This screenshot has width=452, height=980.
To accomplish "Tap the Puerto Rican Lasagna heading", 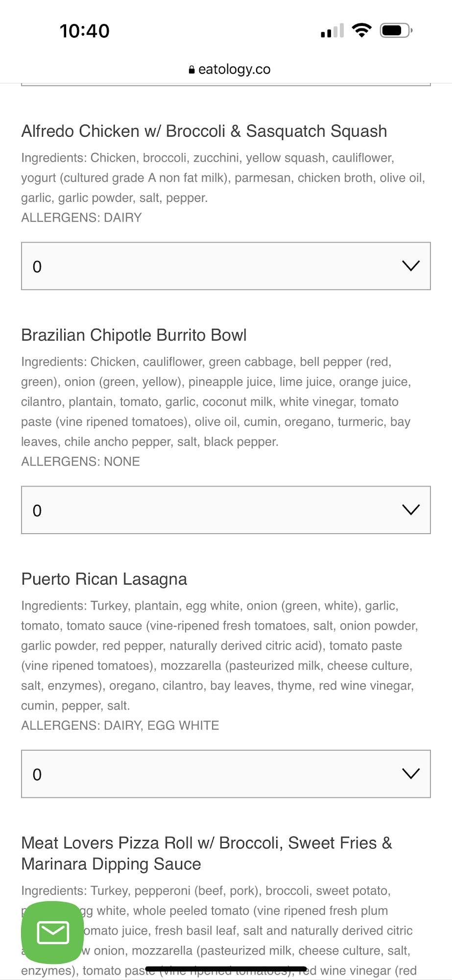I will 104,579.
